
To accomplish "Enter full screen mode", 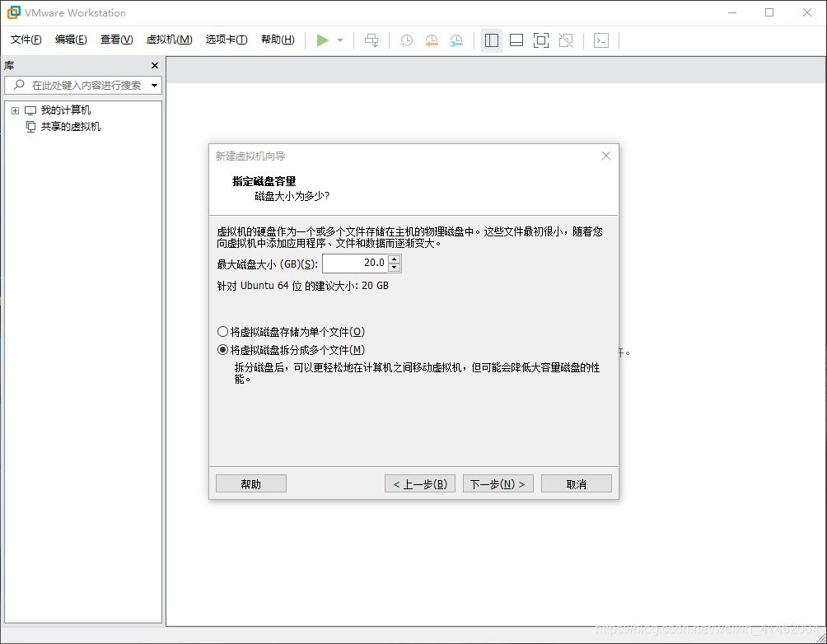I will point(540,40).
